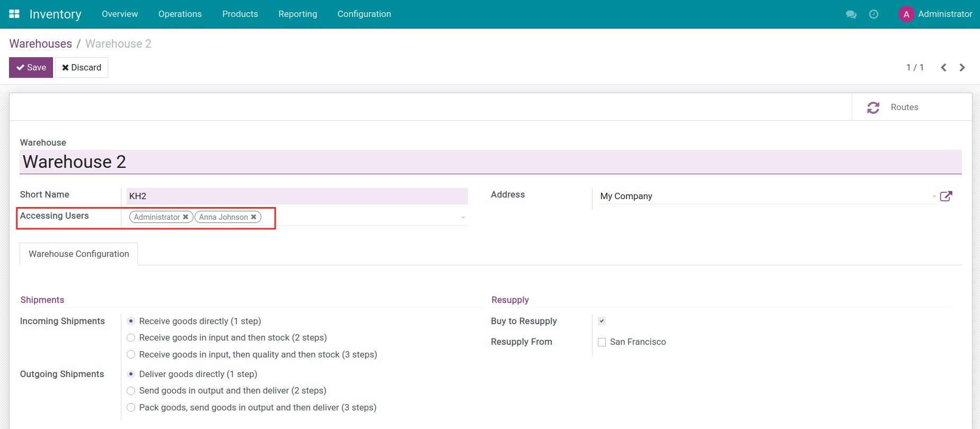Screen dimensions: 980x429
Task: Go to next record arrow
Action: coord(962,68)
